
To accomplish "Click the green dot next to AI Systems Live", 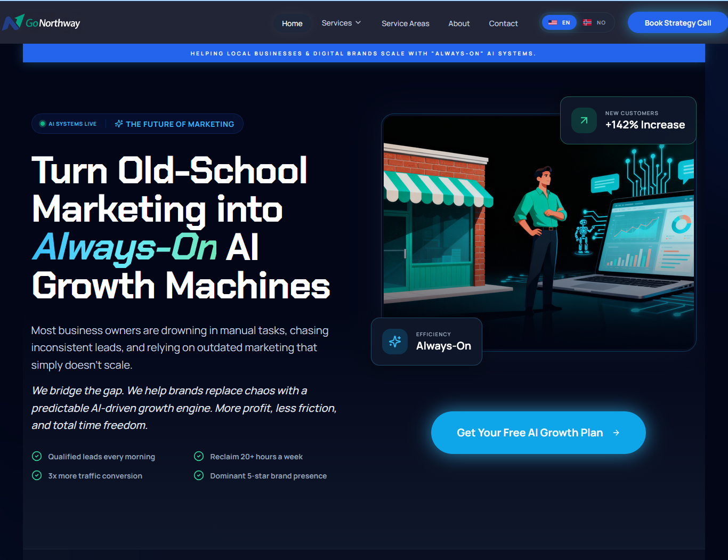I will tap(43, 124).
